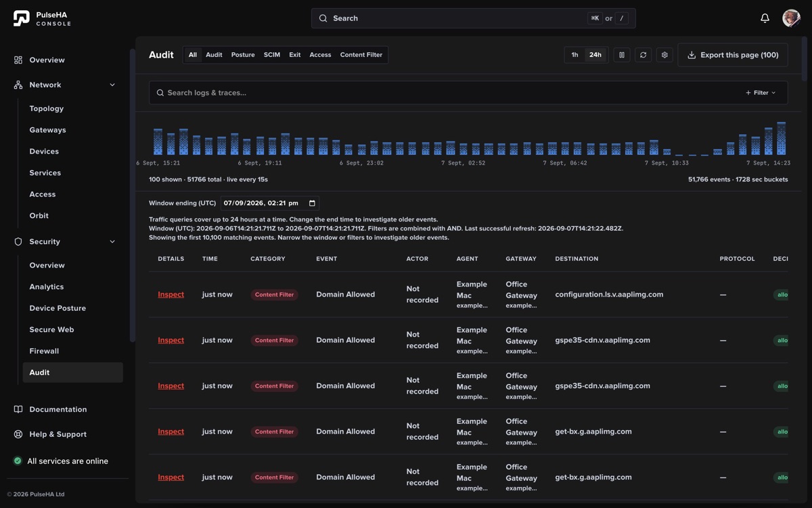Open Device Posture in the sidebar
This screenshot has width=812, height=508.
58,308
